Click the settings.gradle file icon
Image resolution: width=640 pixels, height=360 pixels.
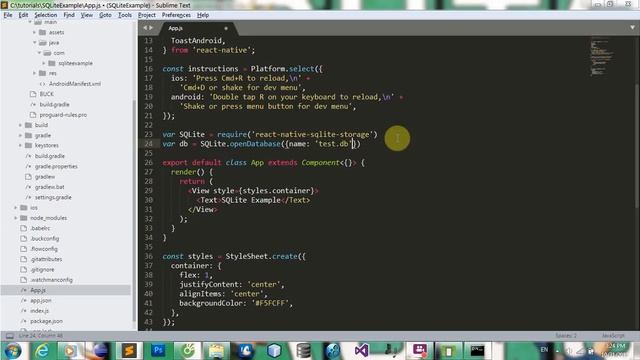pyautogui.click(x=28, y=197)
